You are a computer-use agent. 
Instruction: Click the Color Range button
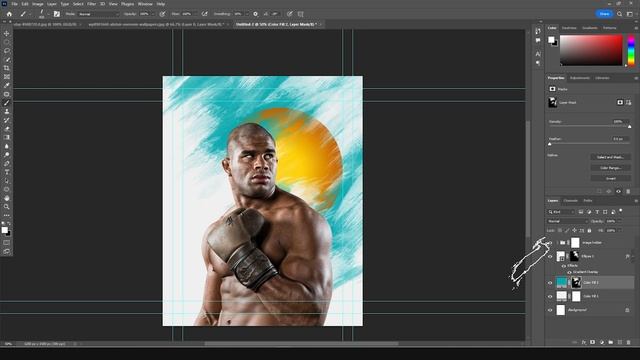[611, 168]
